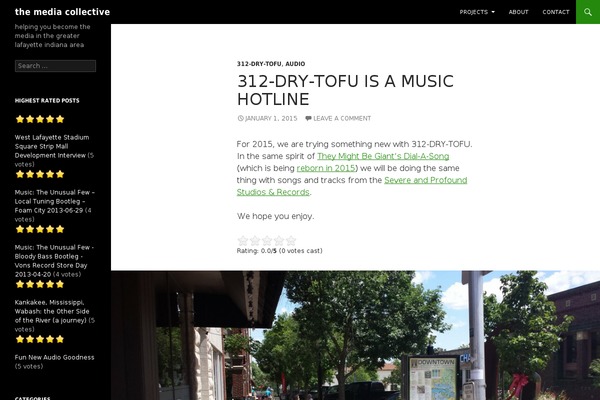This screenshot has height=400, width=600.
Task: Open Severe and Profound Studios & Records link
Action: (x=352, y=186)
